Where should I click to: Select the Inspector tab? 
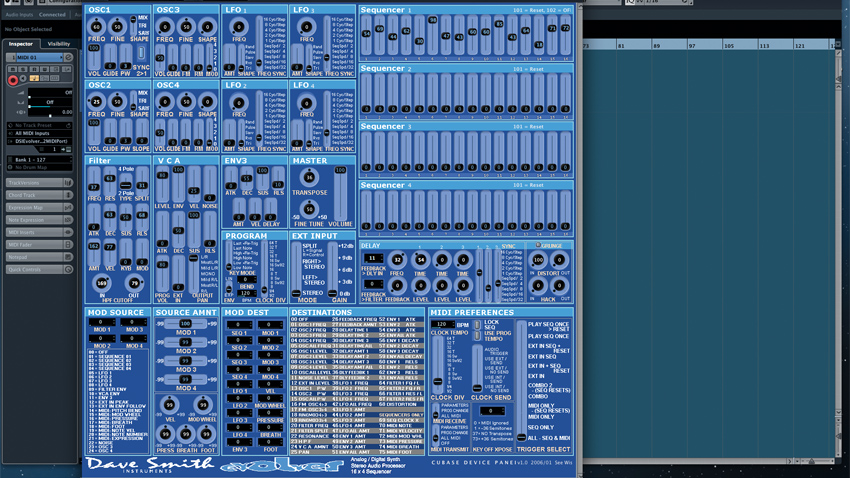(21, 44)
